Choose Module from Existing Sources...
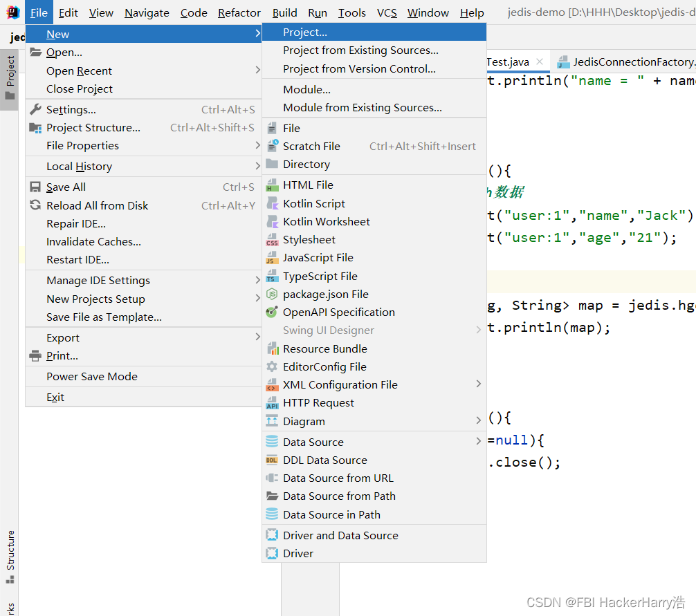The width and height of the screenshot is (696, 616). tap(374, 108)
